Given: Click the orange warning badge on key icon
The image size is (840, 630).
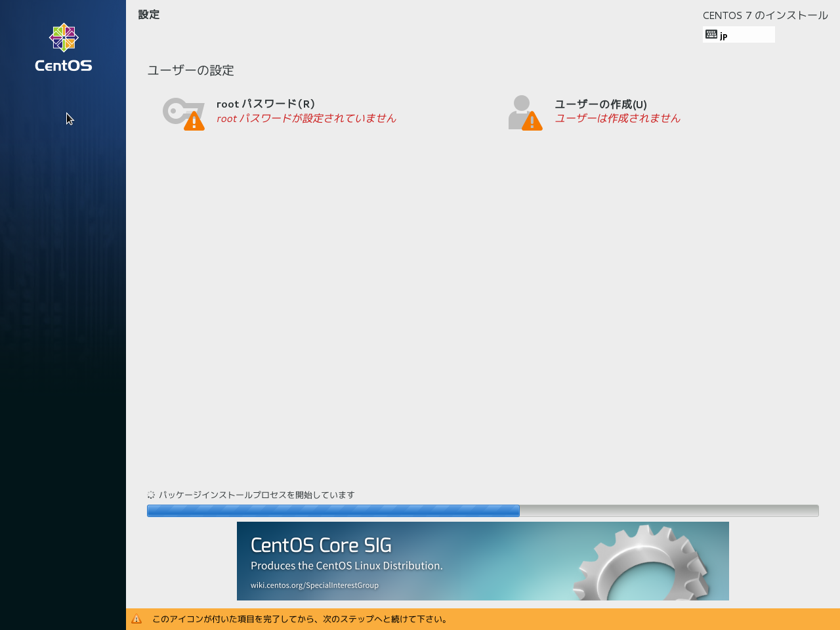Looking at the screenshot, I should click(x=194, y=121).
